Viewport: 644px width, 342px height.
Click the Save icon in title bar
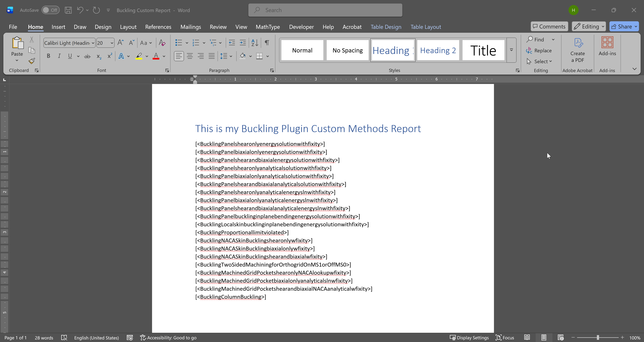[x=68, y=10]
